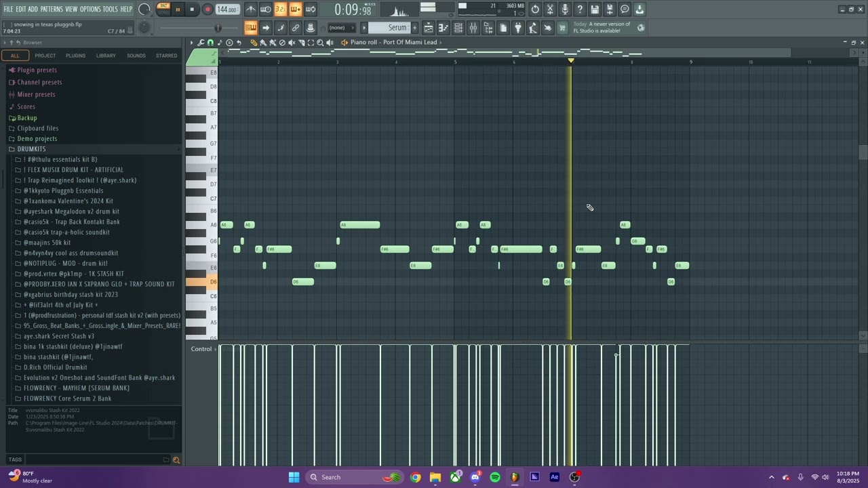Open the shopping cart content library icon
This screenshot has height=488, width=868.
pos(562,28)
